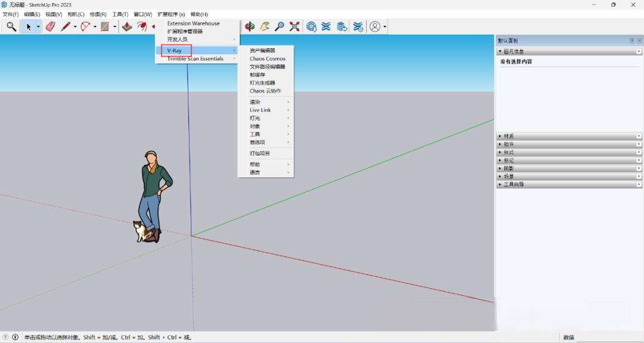The image size is (644, 343).
Task: Open Chaos 云协作 entry
Action: (x=266, y=91)
